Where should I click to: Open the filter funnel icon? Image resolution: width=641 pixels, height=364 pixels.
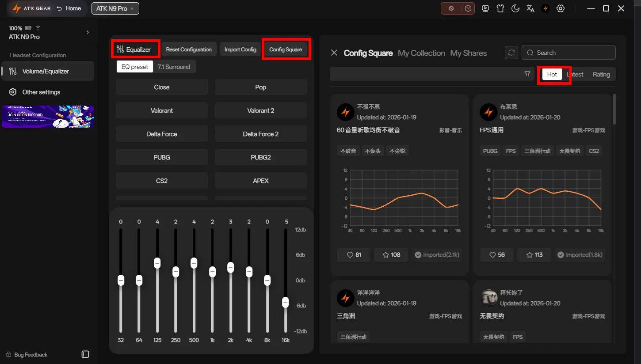tap(527, 74)
